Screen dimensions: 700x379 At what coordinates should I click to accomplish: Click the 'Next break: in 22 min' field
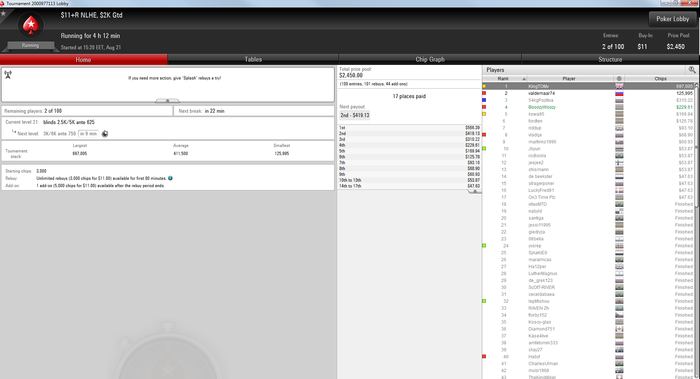coord(254,111)
